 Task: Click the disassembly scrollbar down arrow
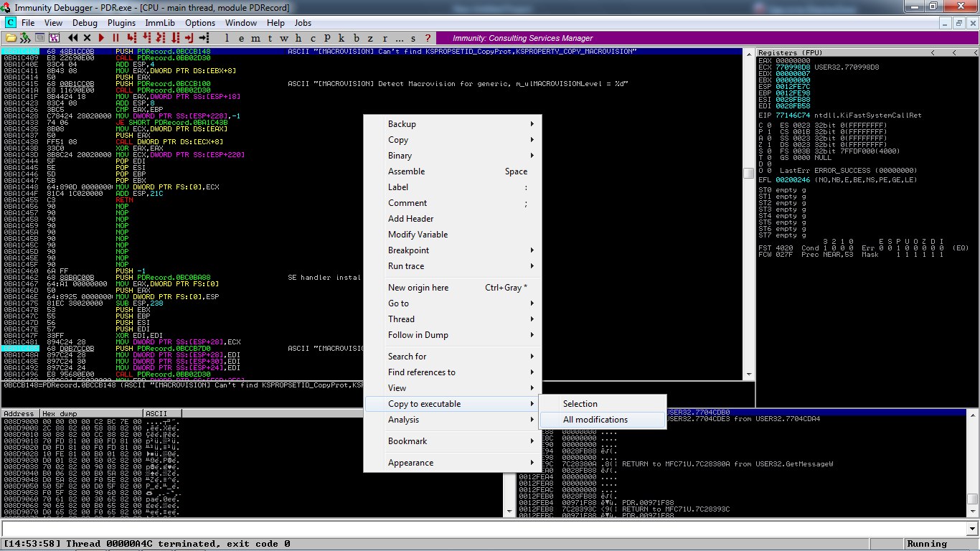click(x=749, y=375)
